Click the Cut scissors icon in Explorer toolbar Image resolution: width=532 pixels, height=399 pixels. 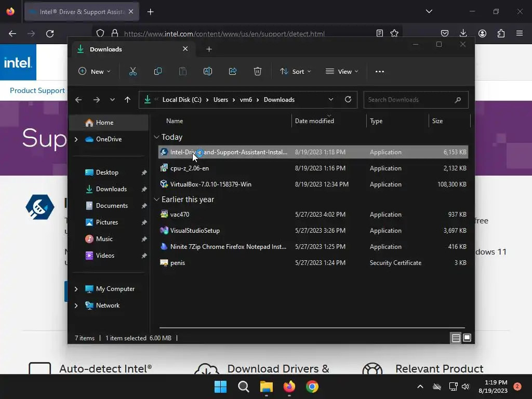[x=132, y=71]
